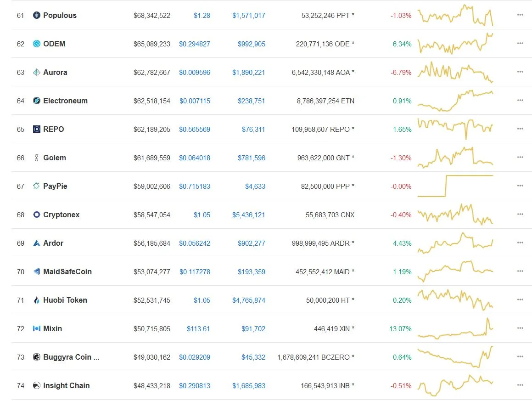The width and height of the screenshot is (532, 401).
Task: Click the Populous coin logo icon
Action: click(x=37, y=15)
